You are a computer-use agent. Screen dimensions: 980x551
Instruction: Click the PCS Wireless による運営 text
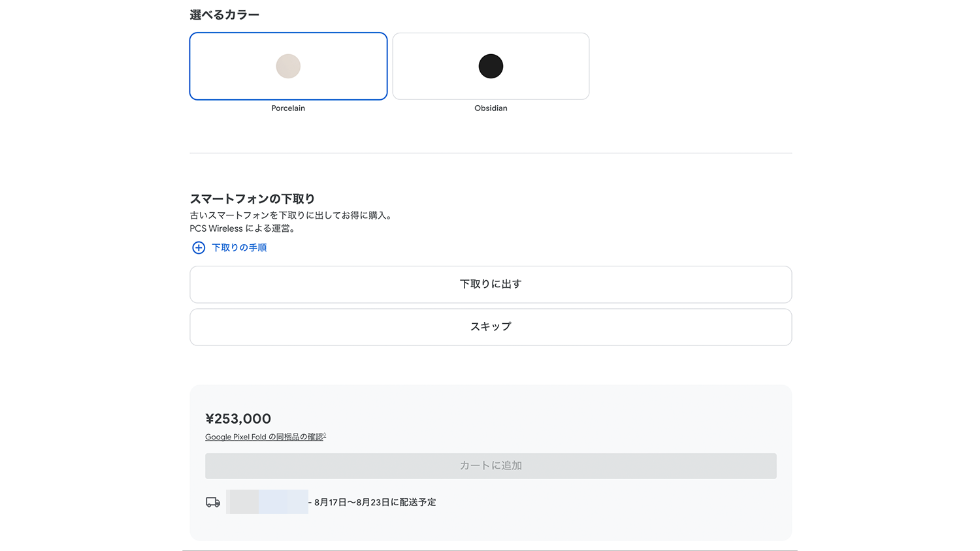(x=242, y=229)
